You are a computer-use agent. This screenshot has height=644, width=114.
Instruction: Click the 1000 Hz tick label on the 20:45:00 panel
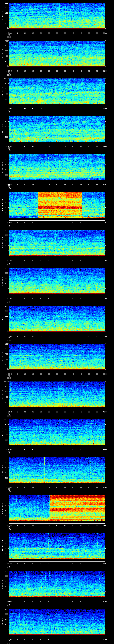[6, 609]
